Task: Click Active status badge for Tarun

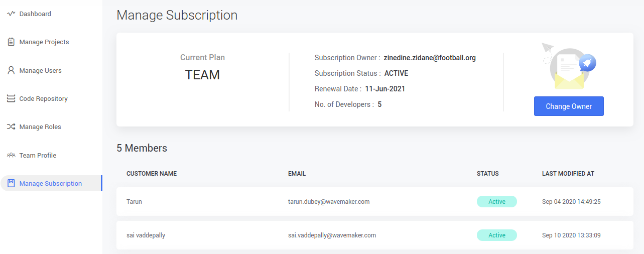Action: 496,202
